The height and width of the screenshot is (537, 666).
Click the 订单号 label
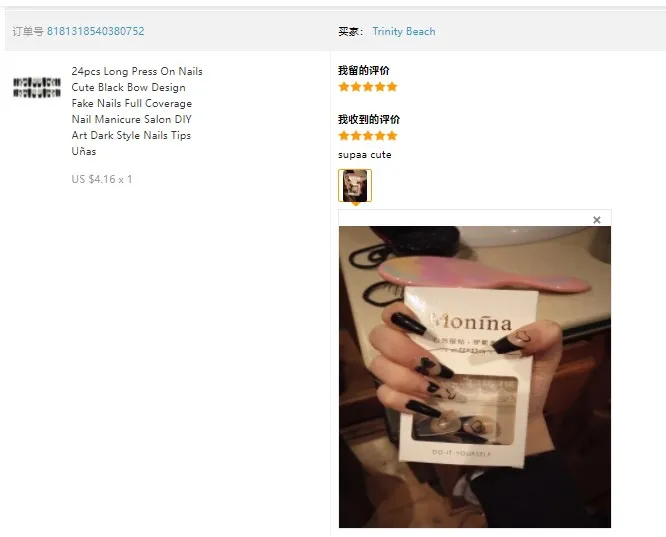click(28, 31)
